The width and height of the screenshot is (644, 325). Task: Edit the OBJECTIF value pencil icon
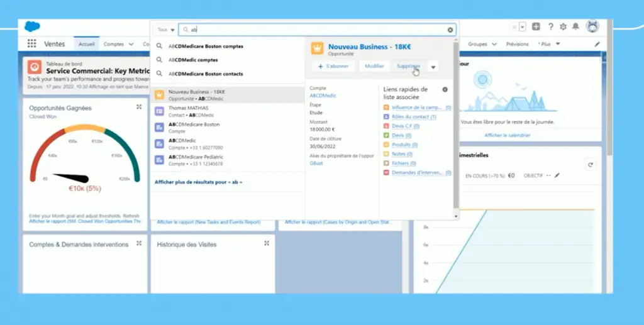[557, 175]
